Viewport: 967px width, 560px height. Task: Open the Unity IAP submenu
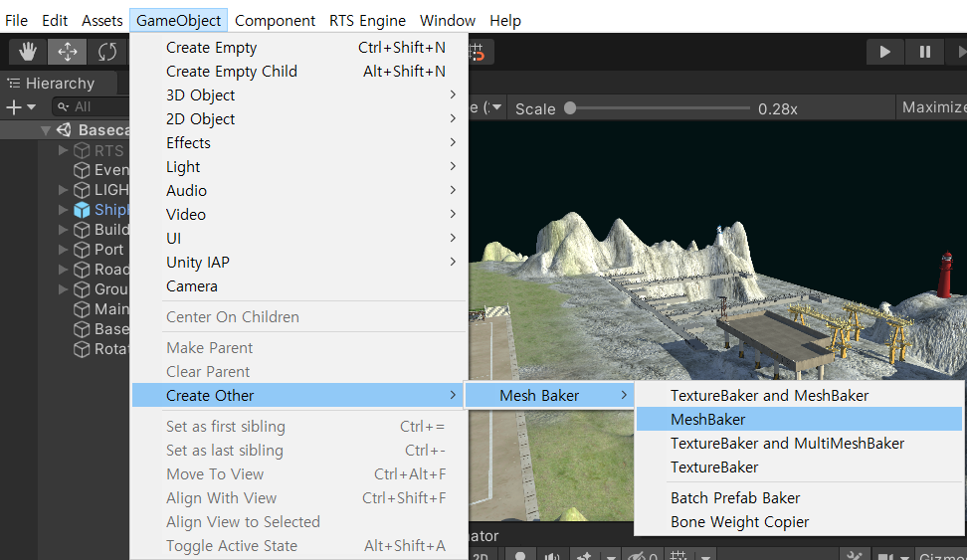(299, 263)
